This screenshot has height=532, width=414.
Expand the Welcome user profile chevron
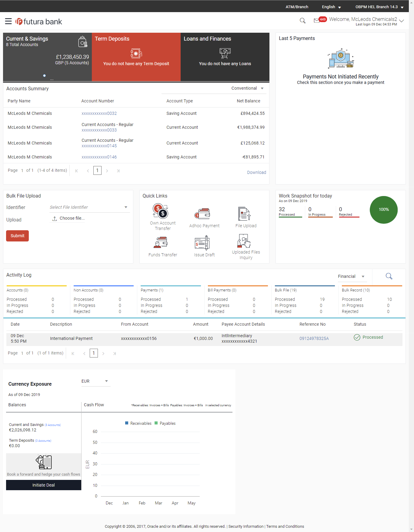pos(402,21)
